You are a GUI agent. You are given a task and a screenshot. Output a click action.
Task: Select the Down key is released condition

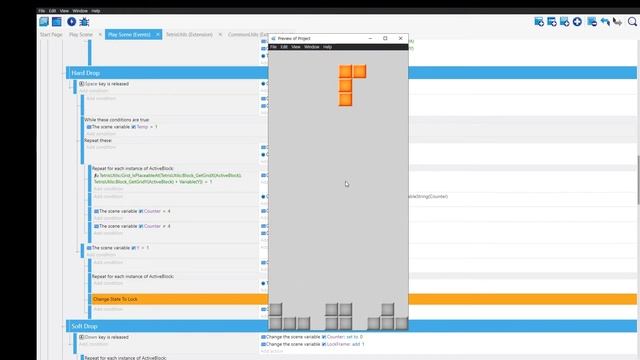(x=104, y=337)
